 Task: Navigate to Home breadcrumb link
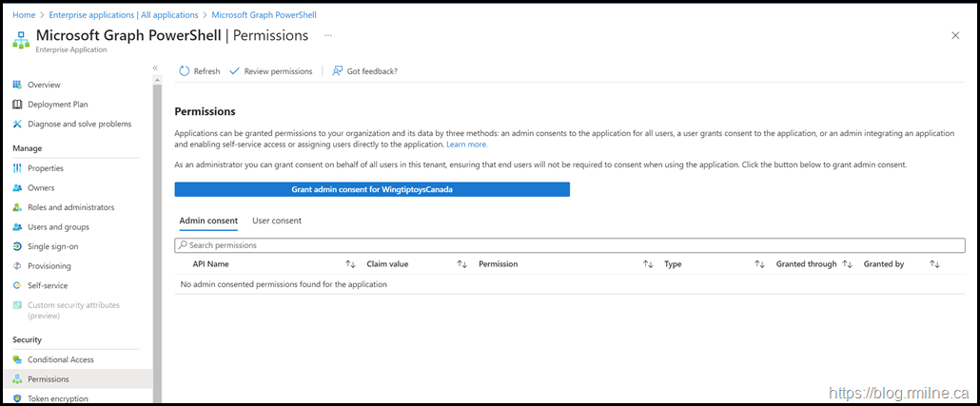pos(24,15)
